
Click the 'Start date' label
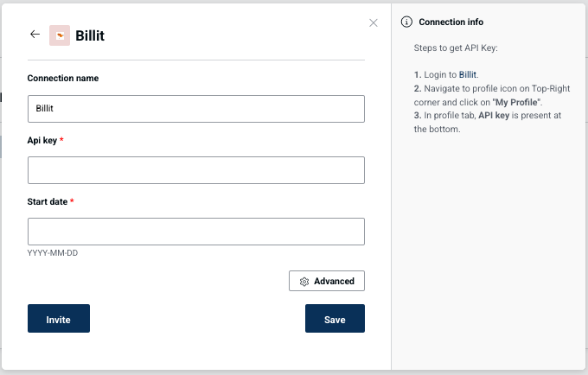click(x=48, y=201)
